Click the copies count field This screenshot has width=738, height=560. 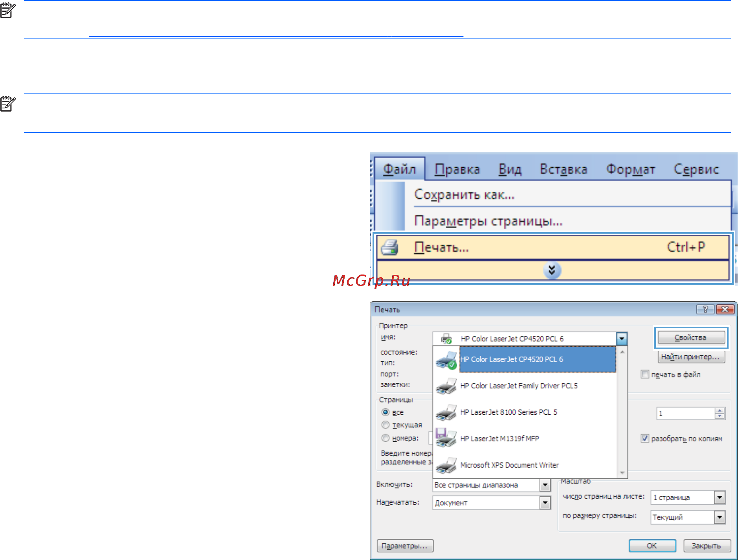pos(686,414)
